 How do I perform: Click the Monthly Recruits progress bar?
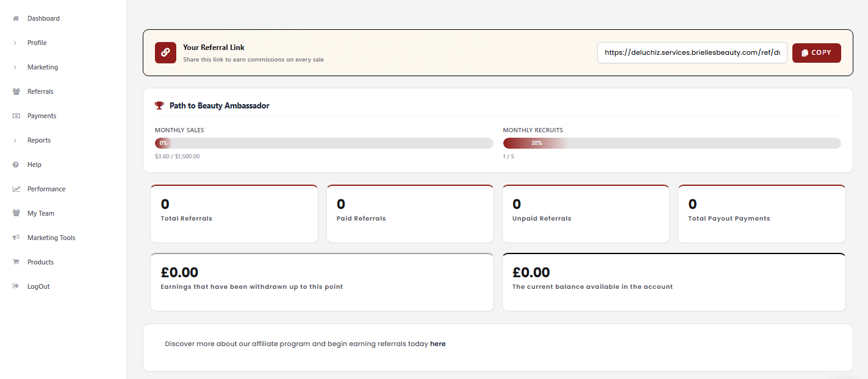[672, 143]
